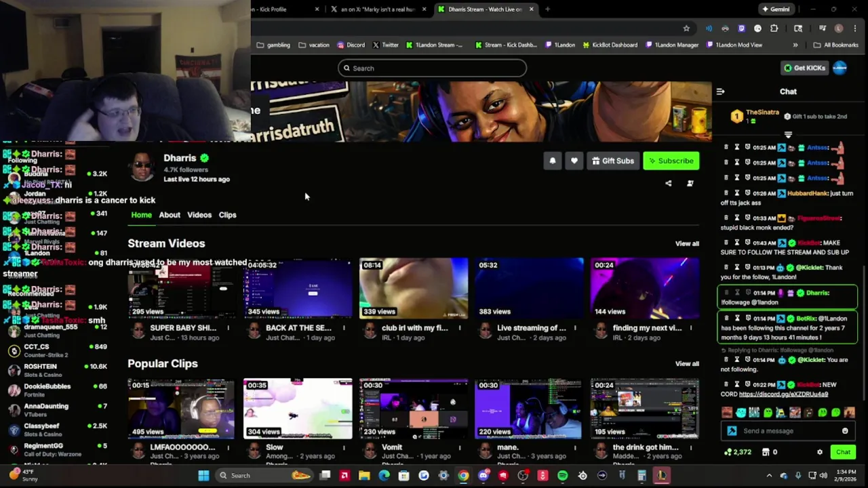This screenshot has height=488, width=868.
Task: Play the LMFAOOOOOOO... popular clip
Action: tap(182, 409)
